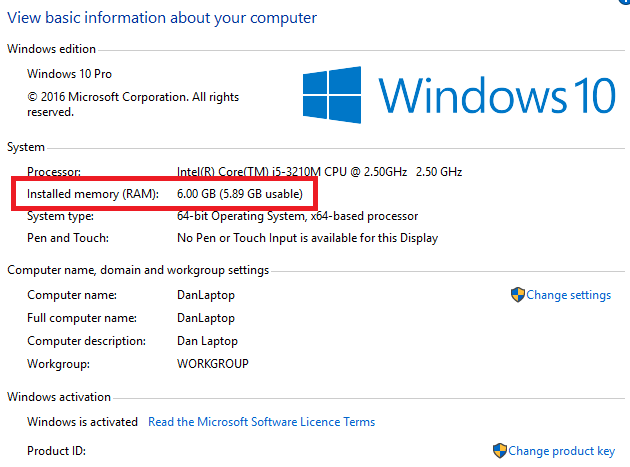
Task: Click the shield icon beside Change settings
Action: pos(518,295)
